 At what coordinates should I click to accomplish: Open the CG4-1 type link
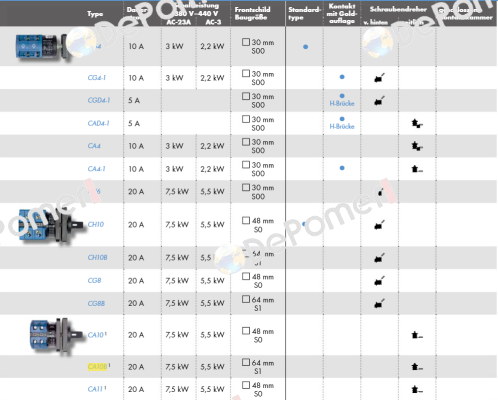click(x=97, y=78)
